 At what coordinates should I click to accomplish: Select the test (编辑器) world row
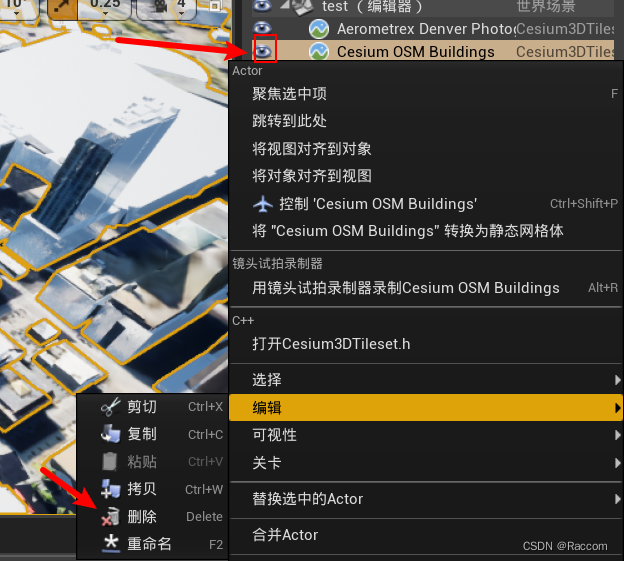tap(433, 7)
